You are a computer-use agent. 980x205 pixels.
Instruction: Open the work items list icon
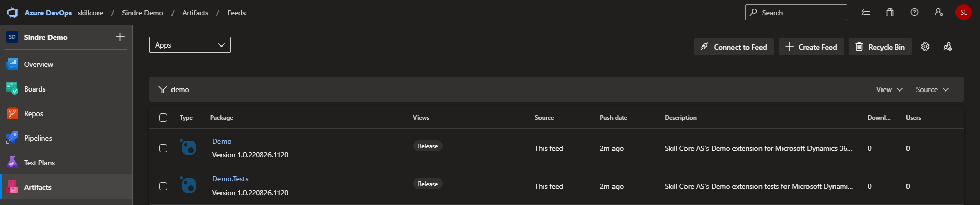866,12
